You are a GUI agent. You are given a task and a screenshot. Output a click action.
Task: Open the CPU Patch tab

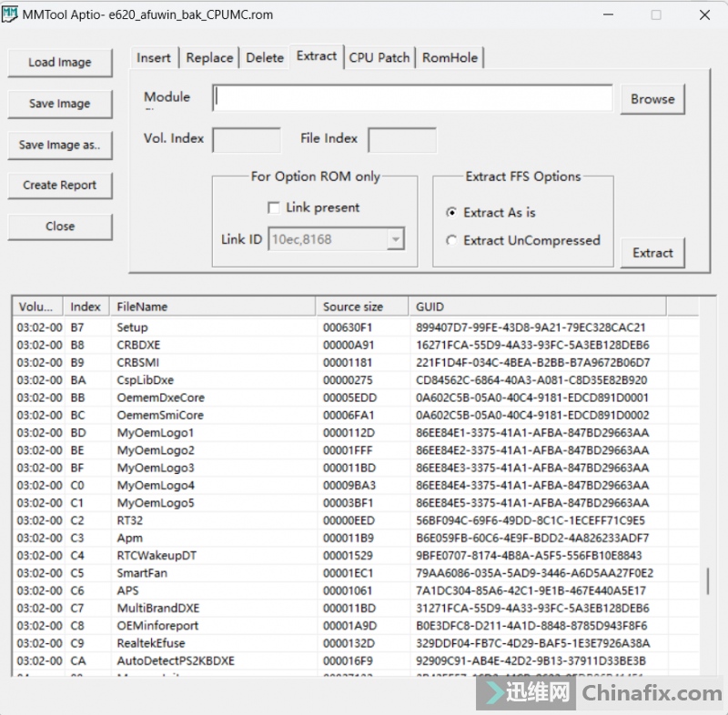(x=379, y=58)
